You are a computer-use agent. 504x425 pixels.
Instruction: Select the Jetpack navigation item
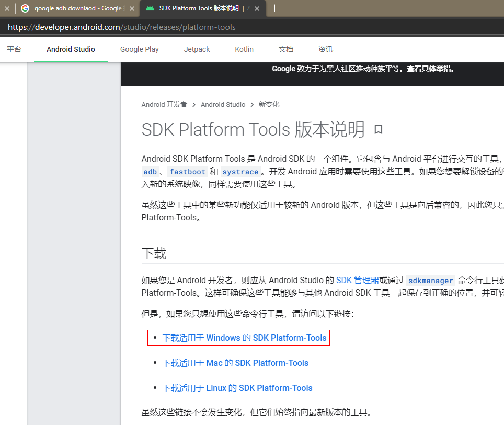[197, 49]
